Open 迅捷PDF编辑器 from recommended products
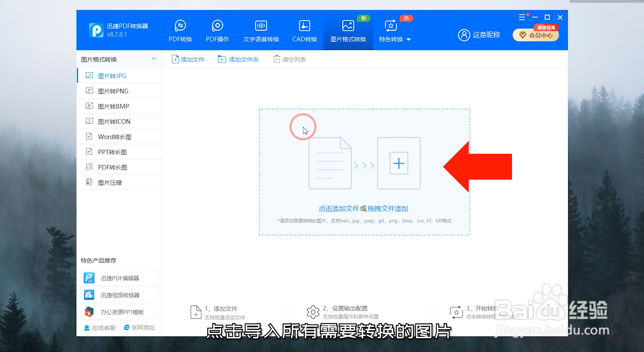 119,278
